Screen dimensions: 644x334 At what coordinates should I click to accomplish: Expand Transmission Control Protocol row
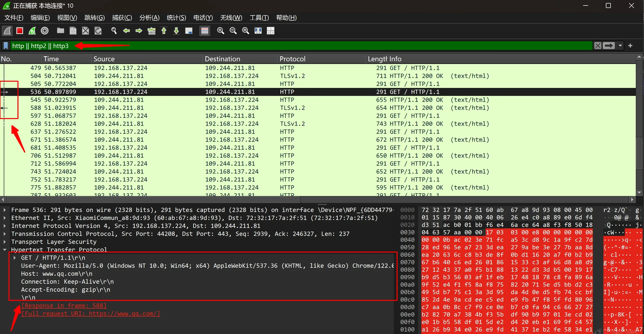tap(4, 234)
